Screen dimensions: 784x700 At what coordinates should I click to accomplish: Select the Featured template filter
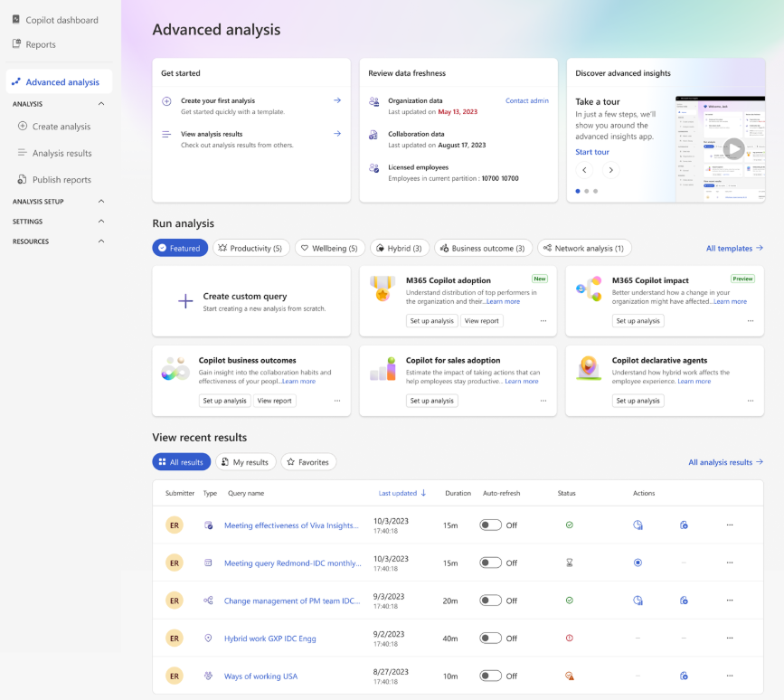(x=180, y=248)
